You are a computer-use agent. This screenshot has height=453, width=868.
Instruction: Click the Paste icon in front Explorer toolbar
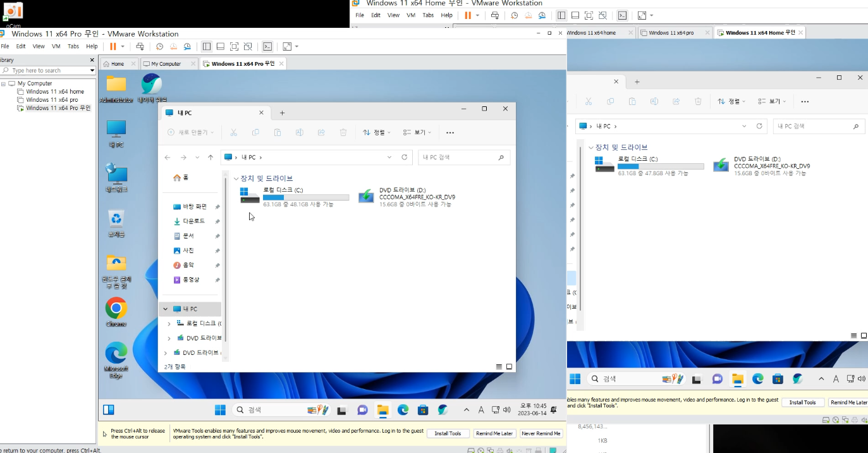click(x=278, y=132)
